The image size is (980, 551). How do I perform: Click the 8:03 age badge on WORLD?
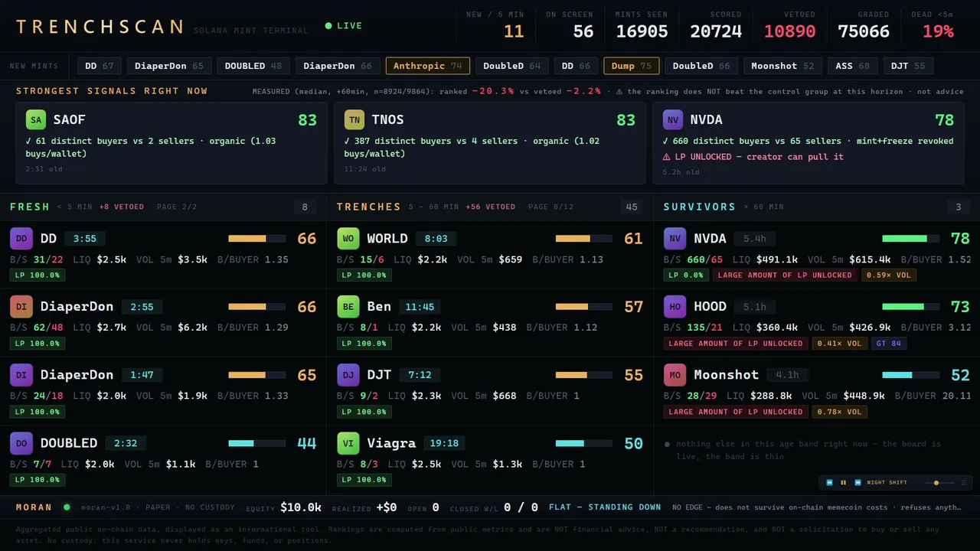coord(436,239)
